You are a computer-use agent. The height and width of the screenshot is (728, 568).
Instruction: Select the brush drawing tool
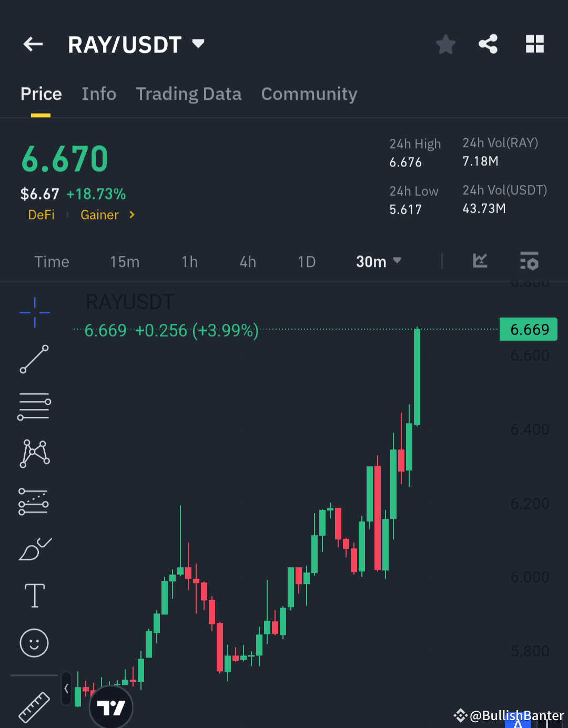[34, 548]
